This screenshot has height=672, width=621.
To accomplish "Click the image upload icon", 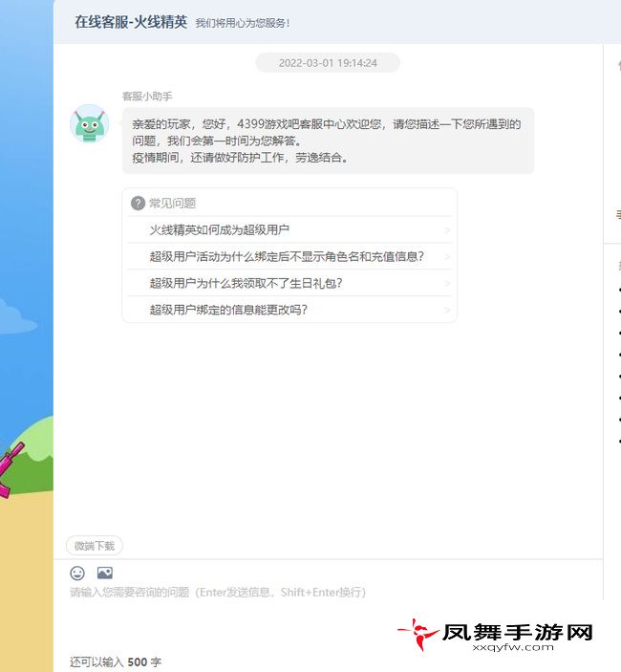I will coord(105,573).
